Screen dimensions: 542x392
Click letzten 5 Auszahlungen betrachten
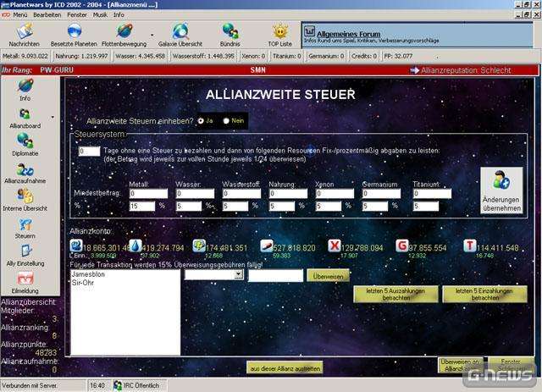(x=395, y=294)
